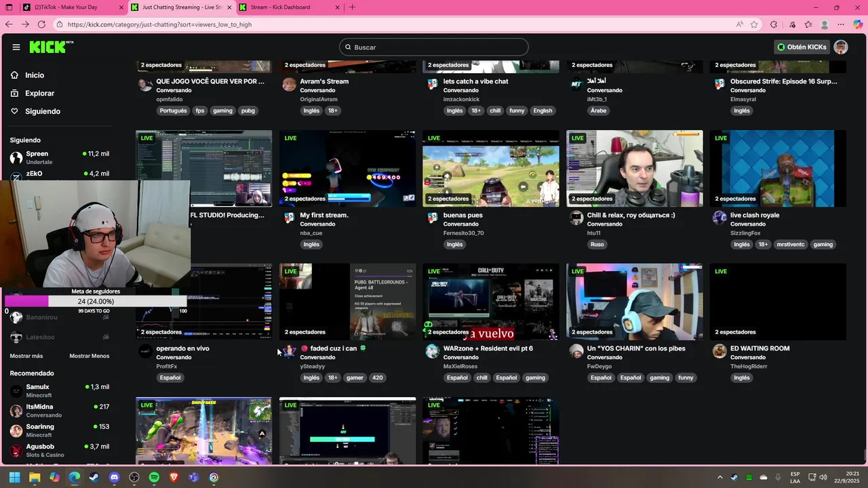Expand followed list with Mostrar más

click(x=26, y=356)
